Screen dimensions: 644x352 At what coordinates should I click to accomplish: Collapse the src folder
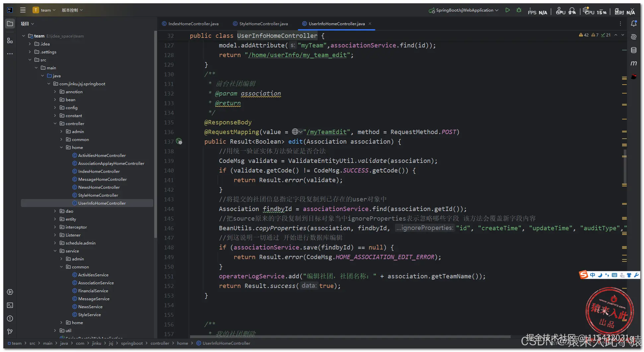click(30, 60)
